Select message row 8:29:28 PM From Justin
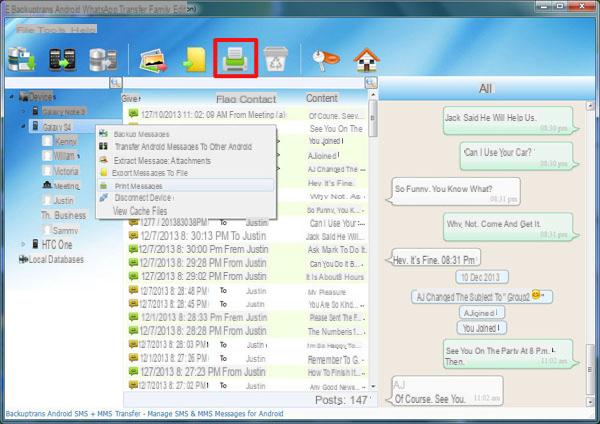The image size is (600, 424). click(x=247, y=263)
